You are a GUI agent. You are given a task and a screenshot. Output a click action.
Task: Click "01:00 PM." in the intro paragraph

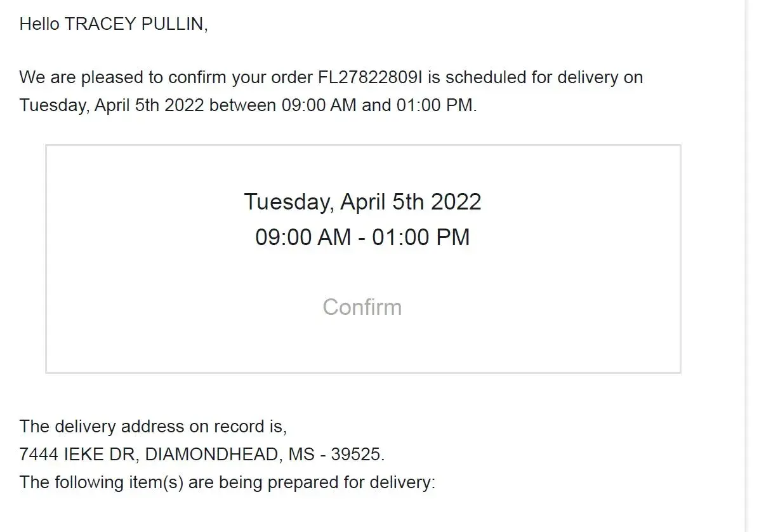tap(437, 105)
